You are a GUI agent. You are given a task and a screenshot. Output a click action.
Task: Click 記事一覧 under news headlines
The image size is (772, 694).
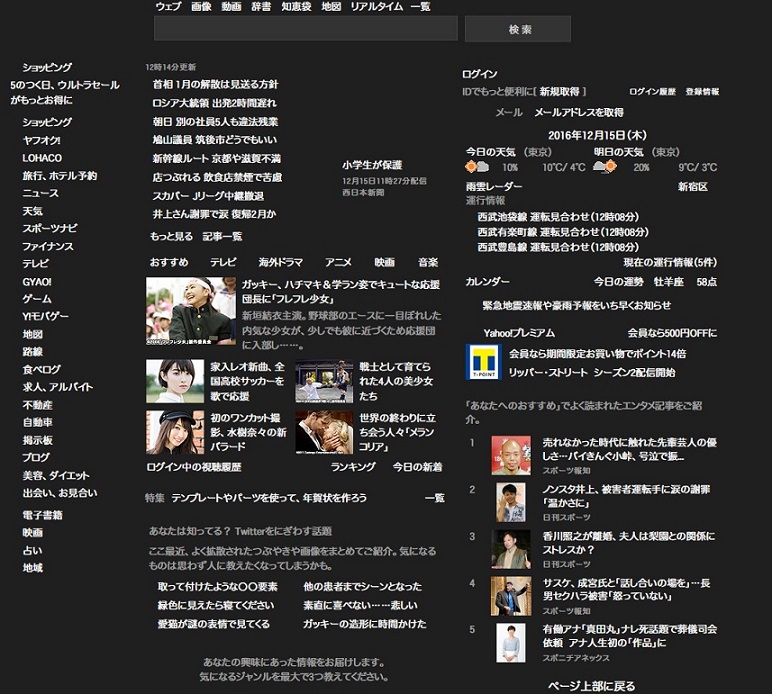pyautogui.click(x=222, y=236)
